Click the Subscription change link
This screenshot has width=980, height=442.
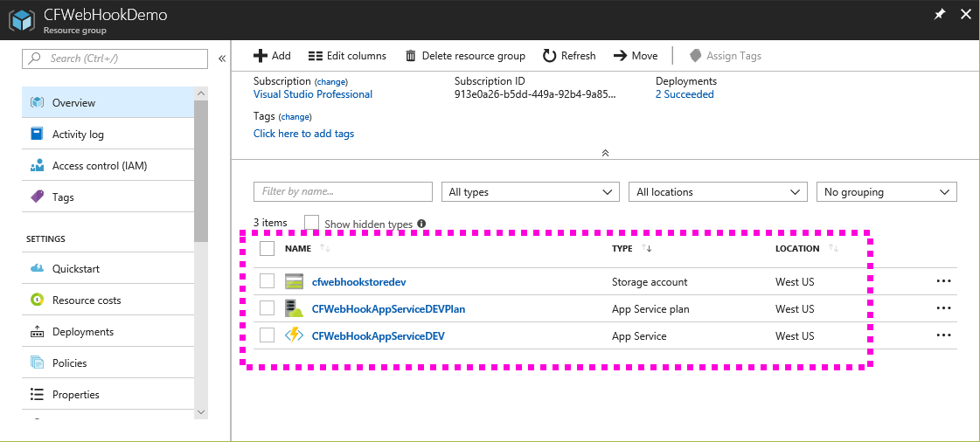331,82
